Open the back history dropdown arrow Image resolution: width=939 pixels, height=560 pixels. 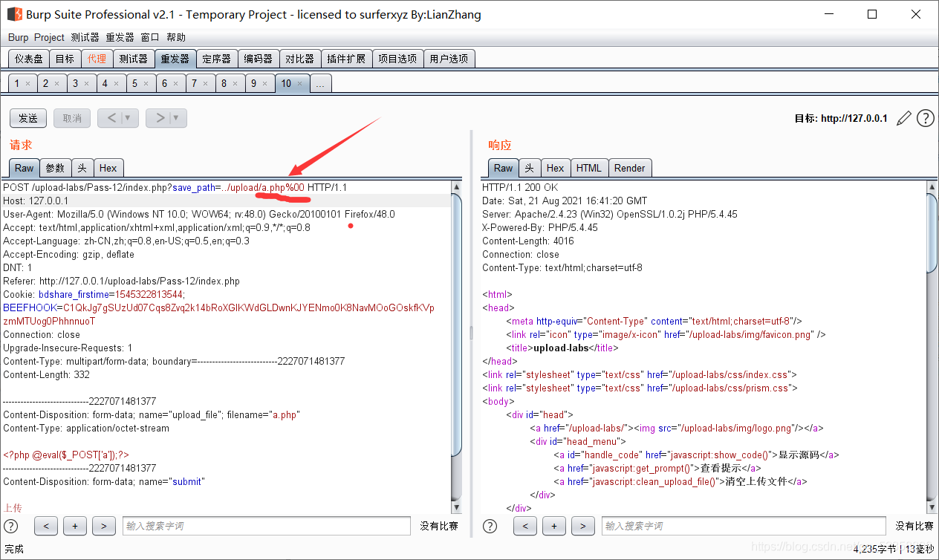click(x=129, y=118)
